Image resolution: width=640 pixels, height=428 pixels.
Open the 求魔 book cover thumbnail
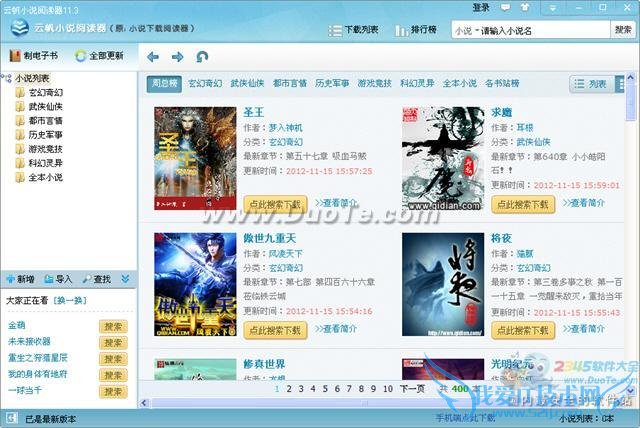pyautogui.click(x=443, y=158)
